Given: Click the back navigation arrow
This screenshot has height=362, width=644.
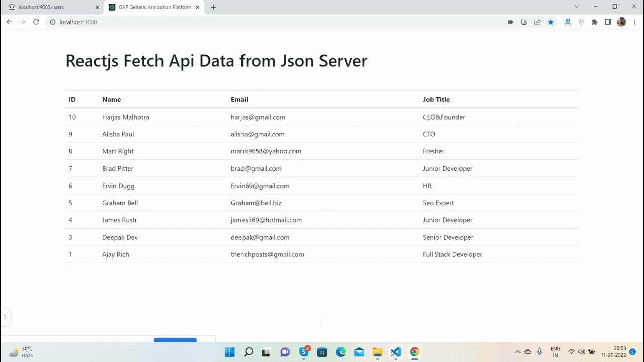Looking at the screenshot, I should [9, 22].
